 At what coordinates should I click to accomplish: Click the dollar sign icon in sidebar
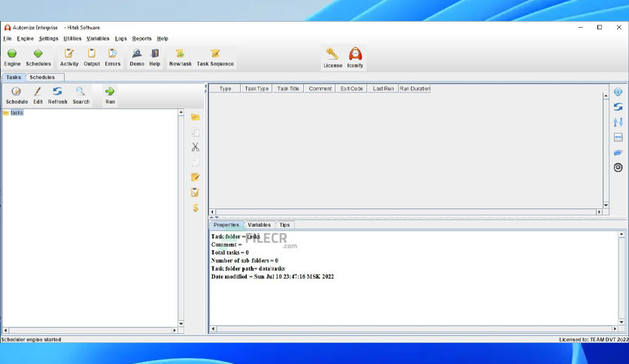[196, 208]
